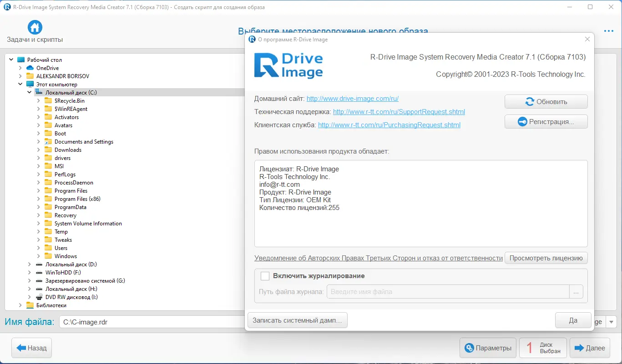Viewport: 622px width, 364px height.
Task: Click the Local Disk (D:) drive icon
Action: tap(39, 264)
